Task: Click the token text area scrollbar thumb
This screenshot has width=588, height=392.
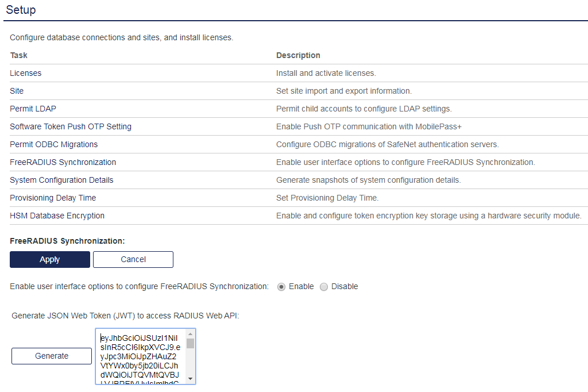Action: [x=190, y=344]
